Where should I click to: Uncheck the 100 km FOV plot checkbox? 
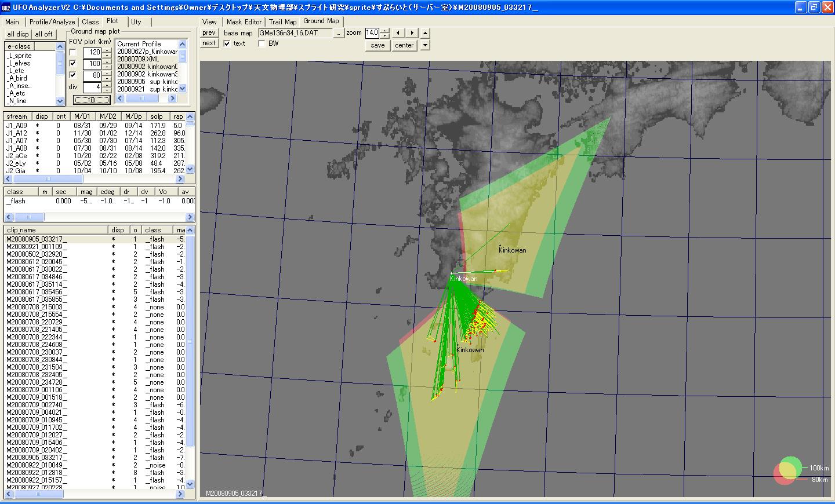[x=73, y=64]
